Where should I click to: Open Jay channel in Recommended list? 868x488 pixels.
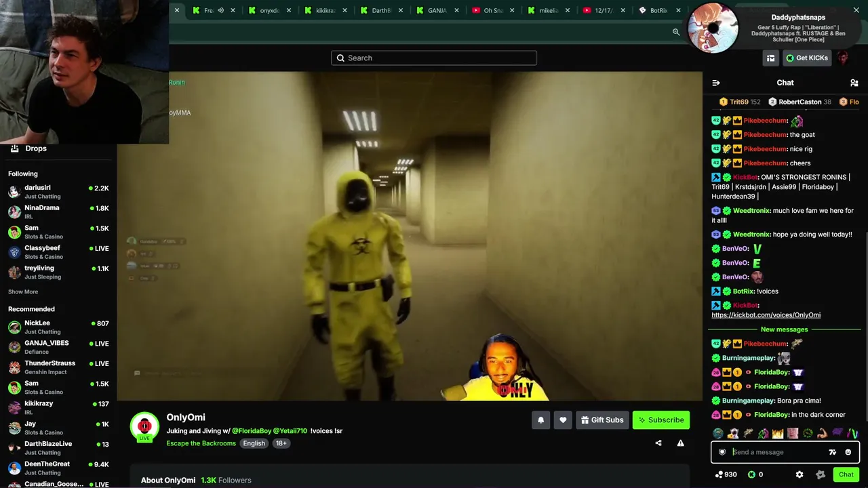[58, 428]
